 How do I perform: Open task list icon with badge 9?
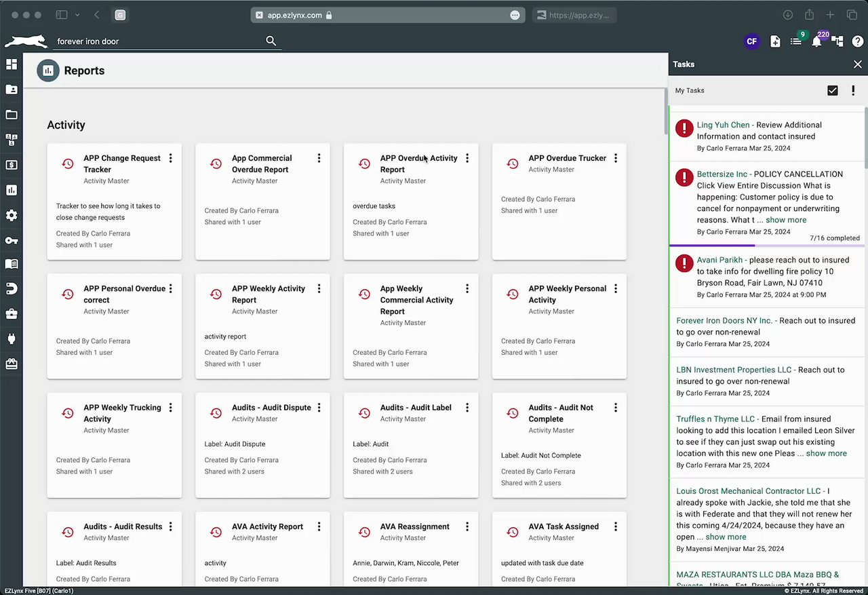[x=796, y=41]
